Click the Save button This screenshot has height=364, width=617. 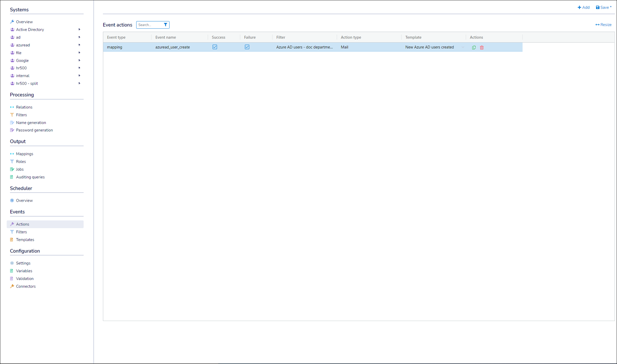coord(604,7)
